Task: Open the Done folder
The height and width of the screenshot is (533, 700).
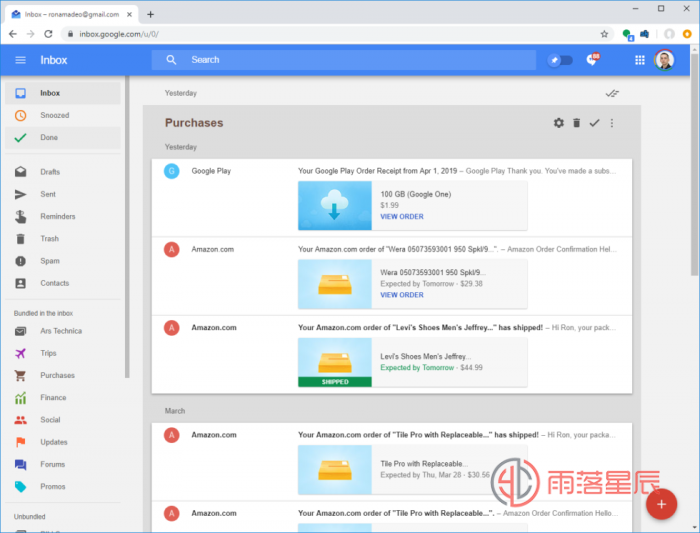Action: (x=63, y=137)
